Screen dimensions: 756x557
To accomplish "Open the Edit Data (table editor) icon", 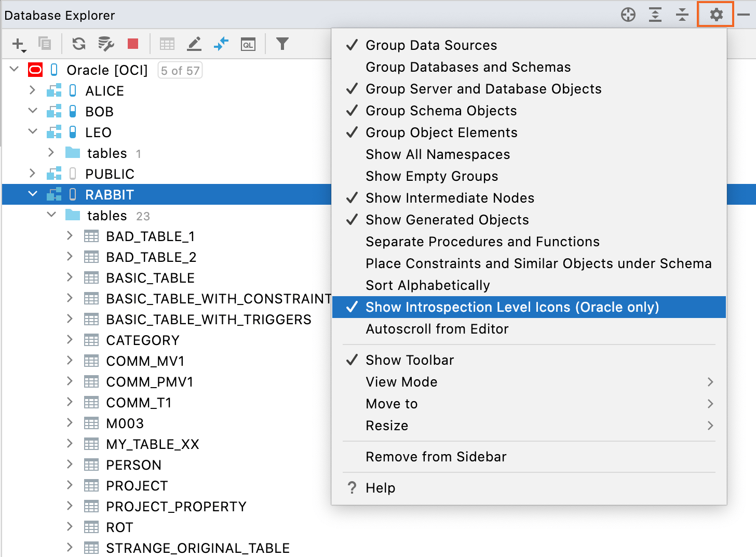I will tap(194, 44).
